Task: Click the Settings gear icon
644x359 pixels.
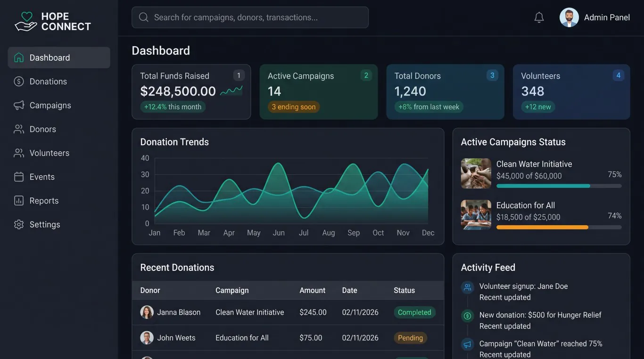Action: (x=19, y=224)
